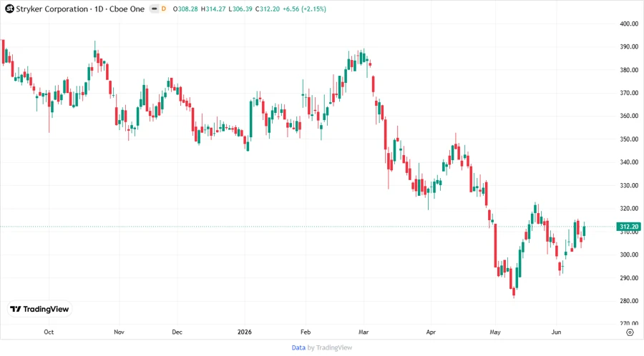
Task: Click the 2026 label on time axis
Action: tap(245, 332)
